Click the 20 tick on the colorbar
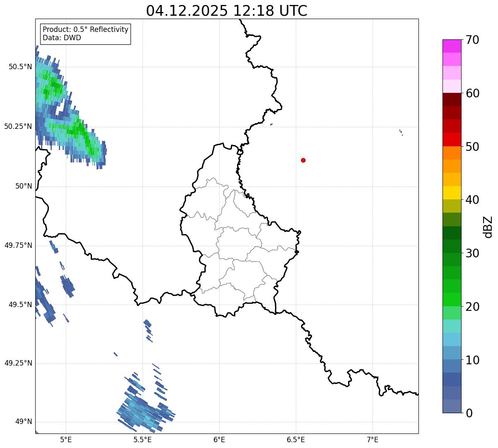 472,307
